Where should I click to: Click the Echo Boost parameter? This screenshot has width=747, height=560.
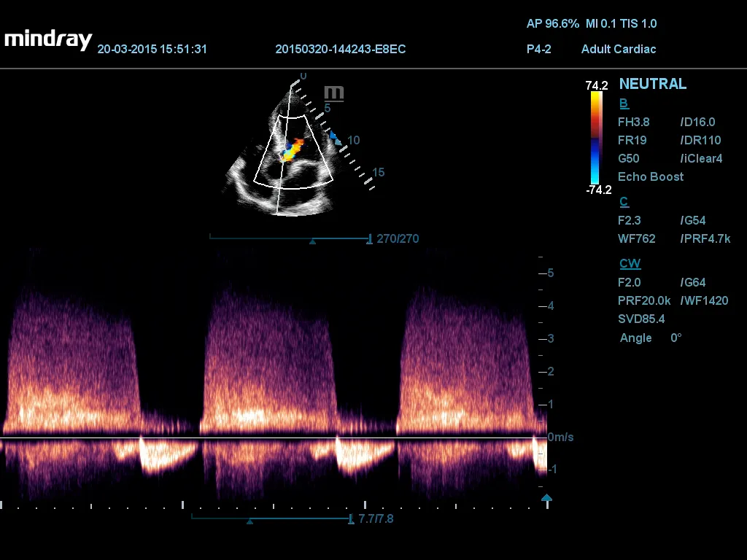651,176
